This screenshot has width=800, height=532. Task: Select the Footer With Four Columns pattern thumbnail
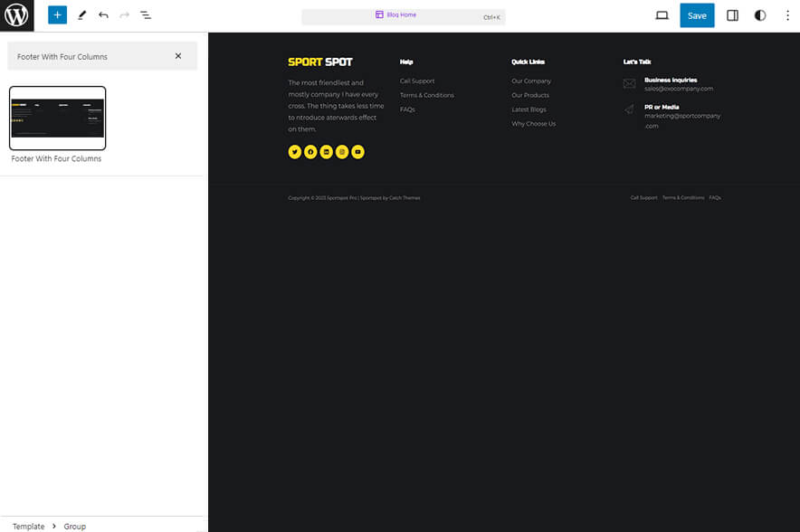tap(57, 118)
